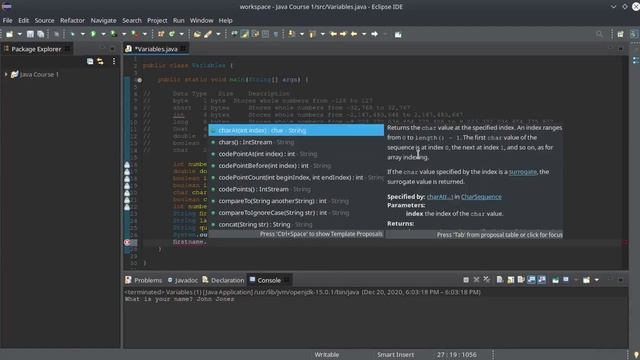This screenshot has height=360, width=640.
Task: Open the Help menu
Action: tap(225, 20)
